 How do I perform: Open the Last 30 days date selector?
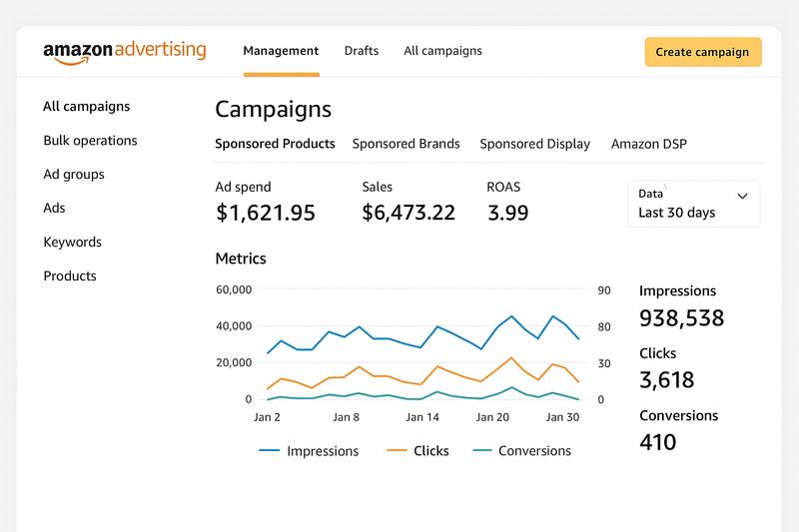tap(693, 204)
